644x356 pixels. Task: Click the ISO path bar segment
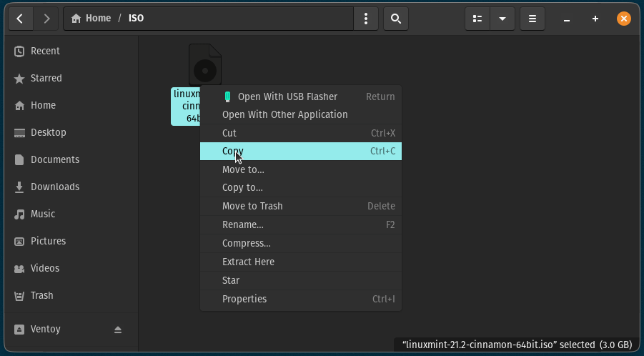(x=136, y=19)
